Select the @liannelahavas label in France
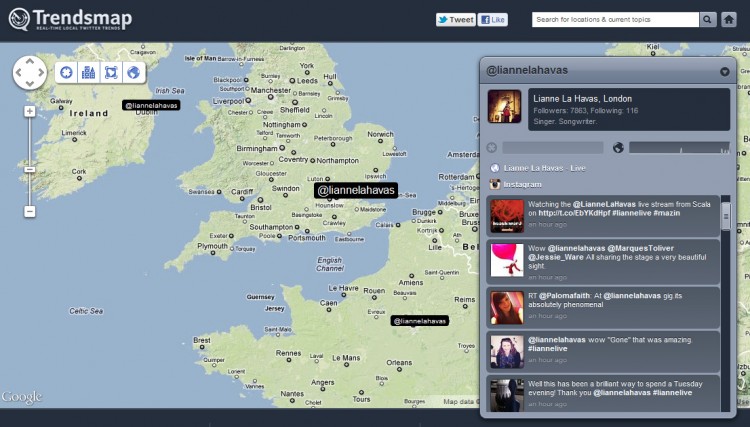This screenshot has width=750, height=427. 419,321
